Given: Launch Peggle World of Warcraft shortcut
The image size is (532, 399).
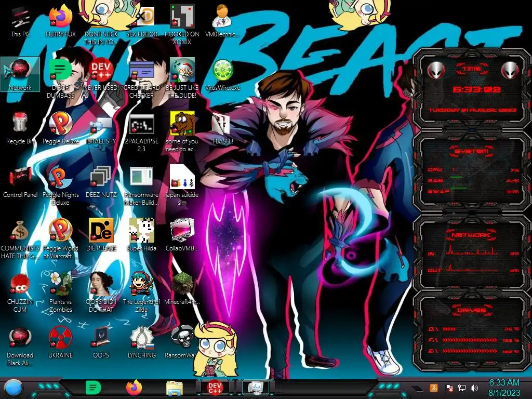Looking at the screenshot, I should click(60, 240).
